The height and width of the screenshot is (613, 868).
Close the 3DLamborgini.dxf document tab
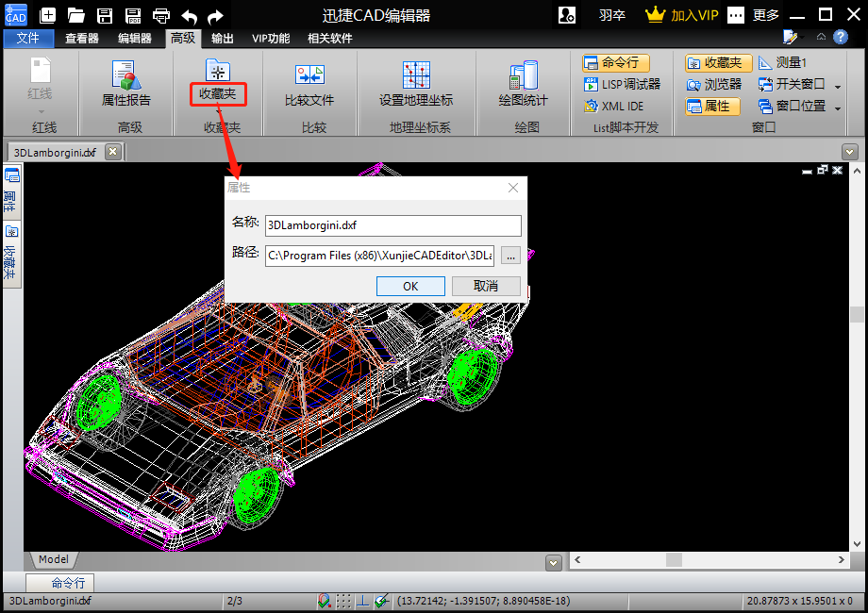pyautogui.click(x=113, y=151)
